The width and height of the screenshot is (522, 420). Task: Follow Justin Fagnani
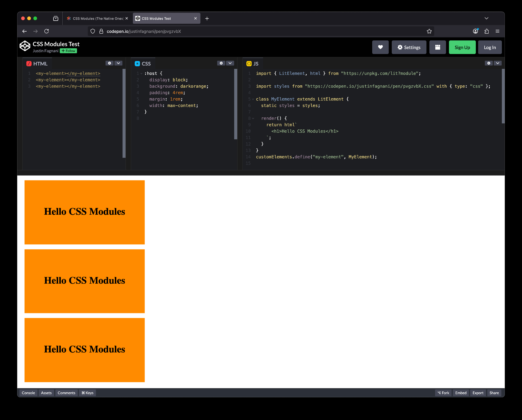click(x=68, y=51)
